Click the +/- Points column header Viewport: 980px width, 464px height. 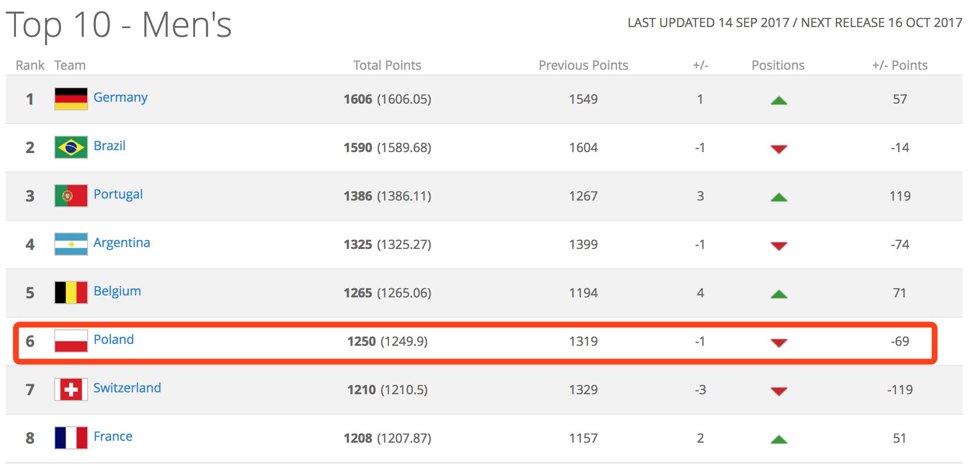[900, 65]
